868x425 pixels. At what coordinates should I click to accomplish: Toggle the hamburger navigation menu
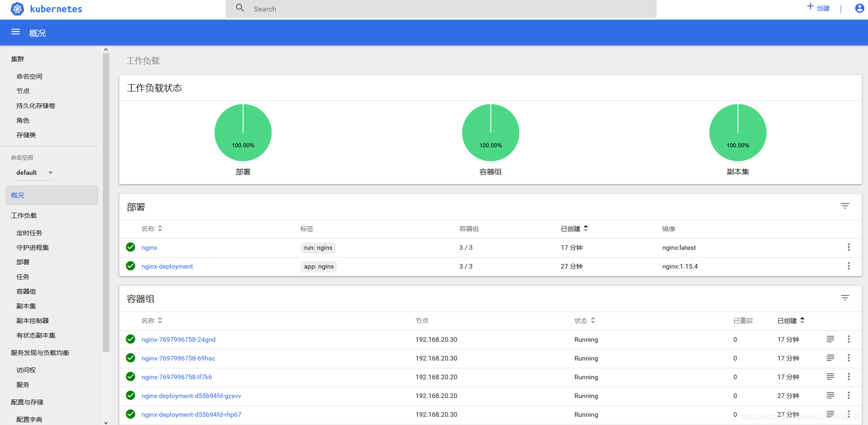point(16,32)
